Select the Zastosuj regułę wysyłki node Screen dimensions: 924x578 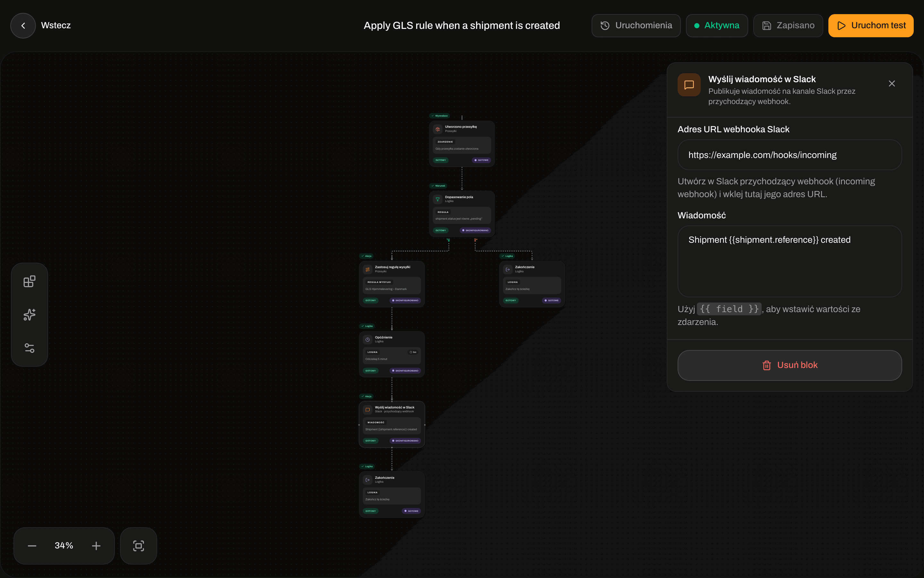[392, 284]
